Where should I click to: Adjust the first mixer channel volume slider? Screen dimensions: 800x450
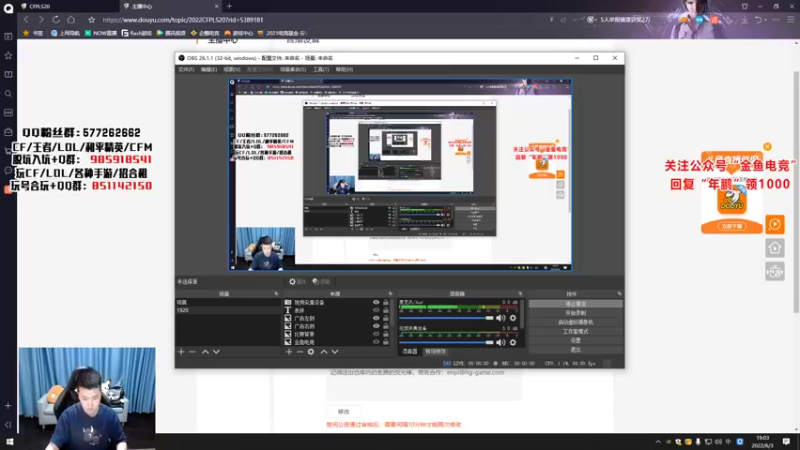click(446, 318)
